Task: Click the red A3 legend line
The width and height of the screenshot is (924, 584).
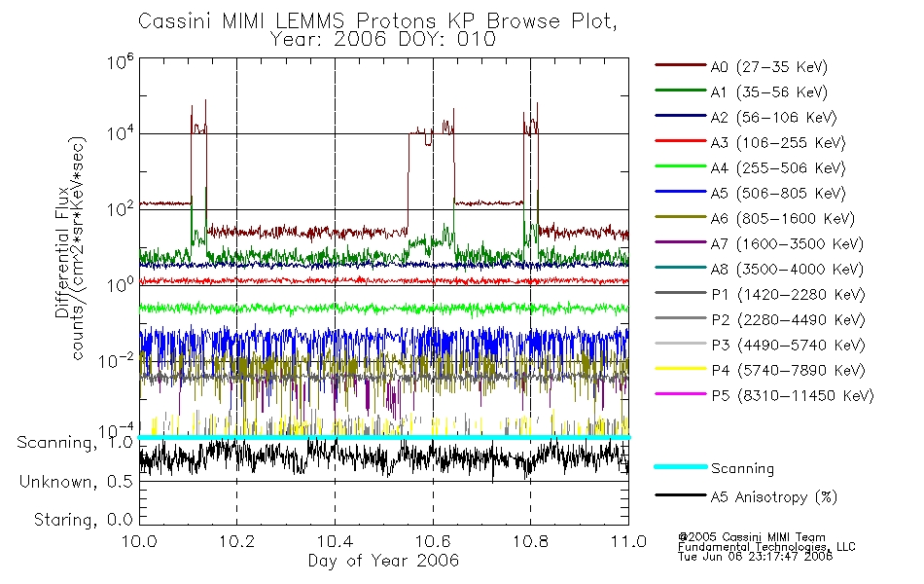Action: [x=681, y=141]
